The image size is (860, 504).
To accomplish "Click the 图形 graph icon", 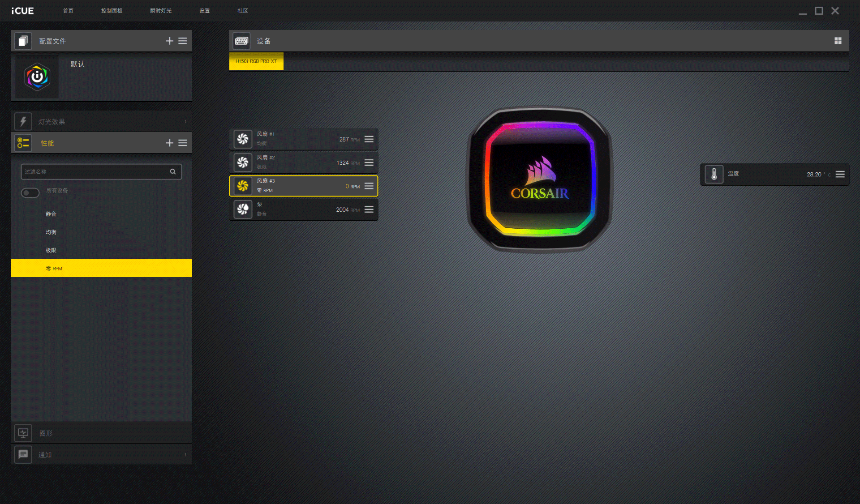I will click(23, 433).
